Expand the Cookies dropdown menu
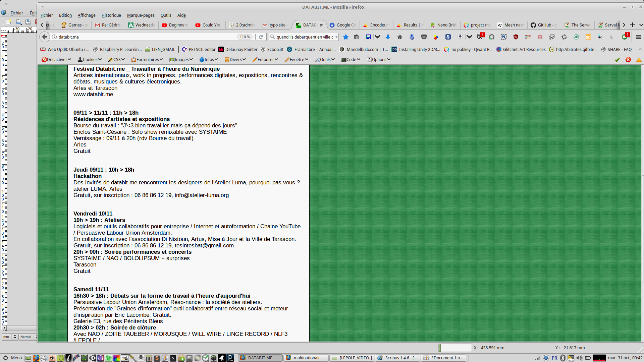This screenshot has height=362, width=644. coord(90,60)
